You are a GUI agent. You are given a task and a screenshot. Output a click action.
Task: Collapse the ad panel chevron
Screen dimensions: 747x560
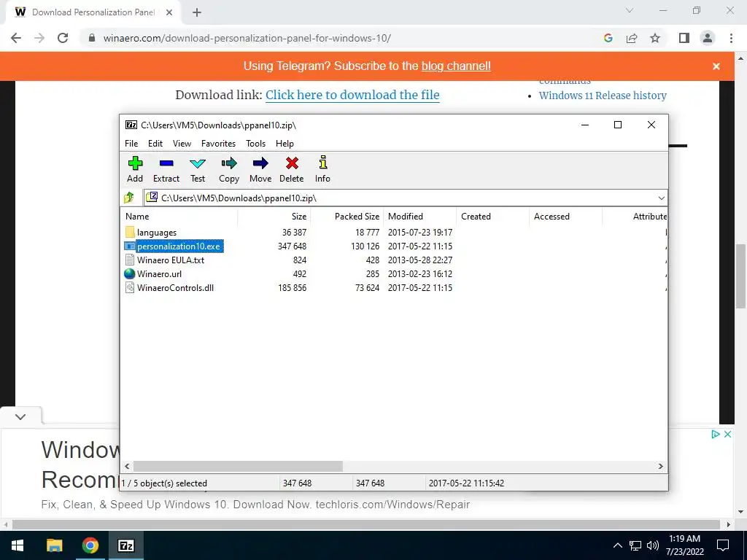(x=20, y=416)
